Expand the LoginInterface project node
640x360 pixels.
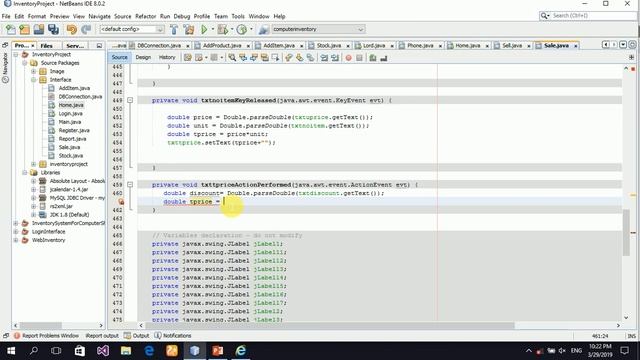click(16, 231)
